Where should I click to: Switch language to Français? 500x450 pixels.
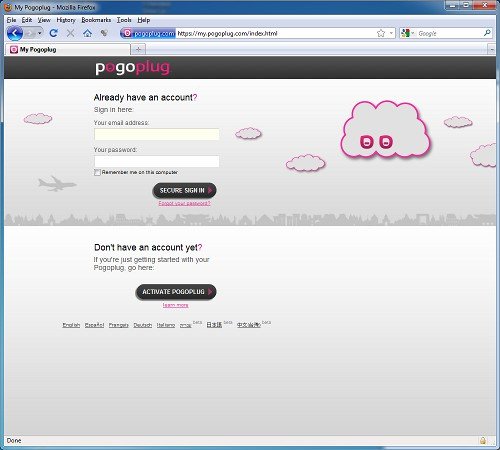point(119,325)
